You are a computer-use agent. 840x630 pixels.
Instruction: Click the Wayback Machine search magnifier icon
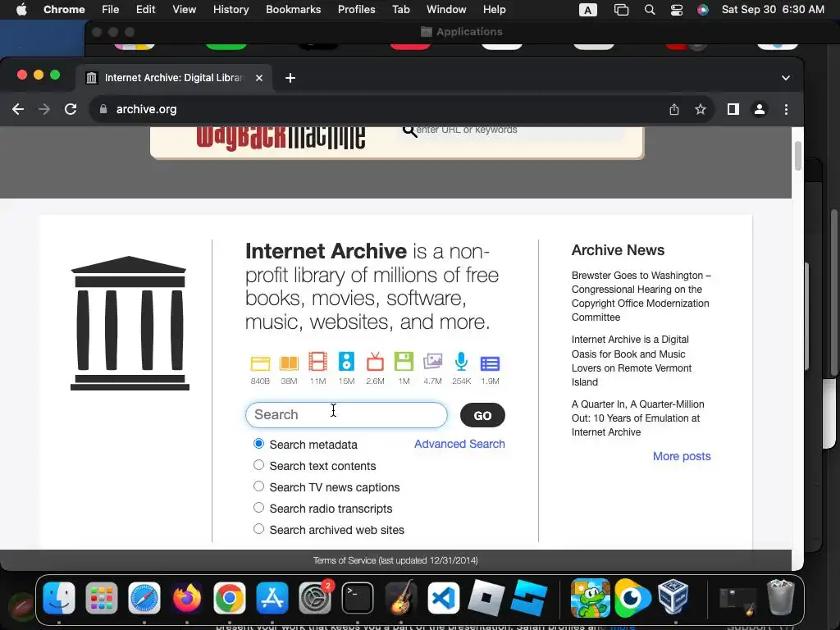tap(409, 130)
